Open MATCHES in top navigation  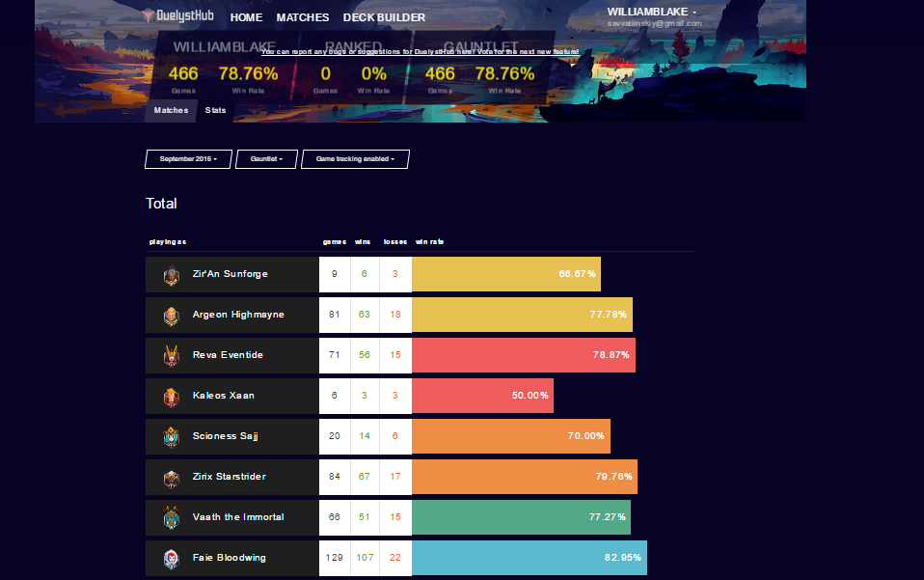point(303,17)
